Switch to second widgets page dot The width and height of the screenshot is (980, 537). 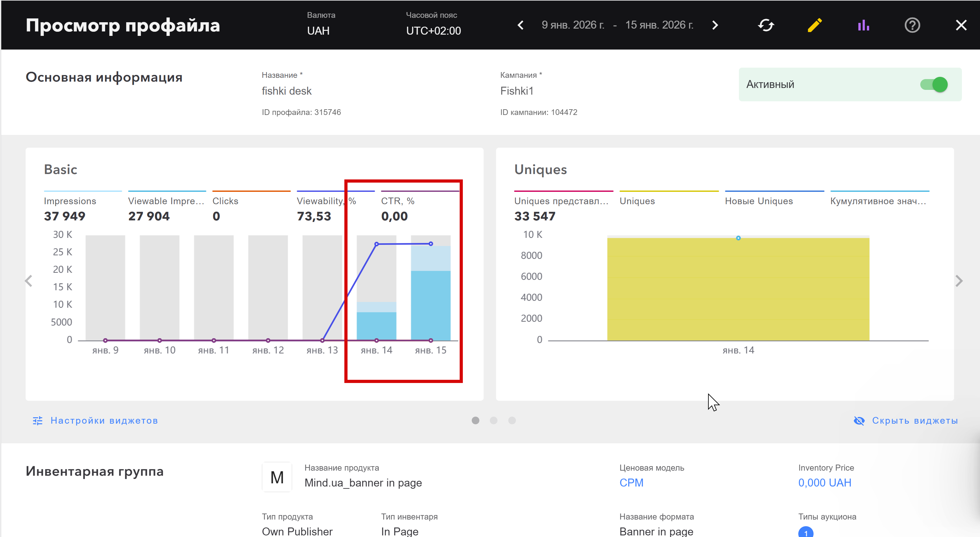click(x=493, y=420)
